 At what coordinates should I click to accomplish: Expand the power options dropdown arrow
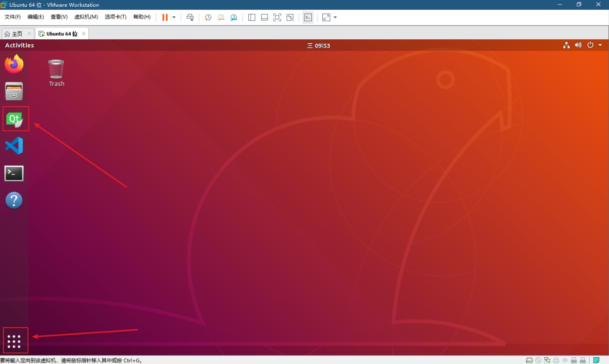[174, 17]
